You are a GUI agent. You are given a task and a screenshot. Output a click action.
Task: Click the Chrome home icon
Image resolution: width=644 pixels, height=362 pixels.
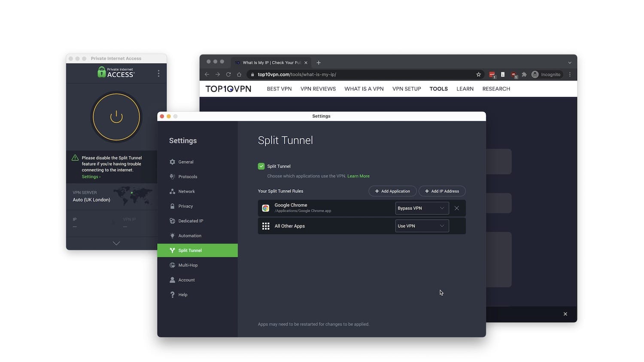(x=239, y=74)
